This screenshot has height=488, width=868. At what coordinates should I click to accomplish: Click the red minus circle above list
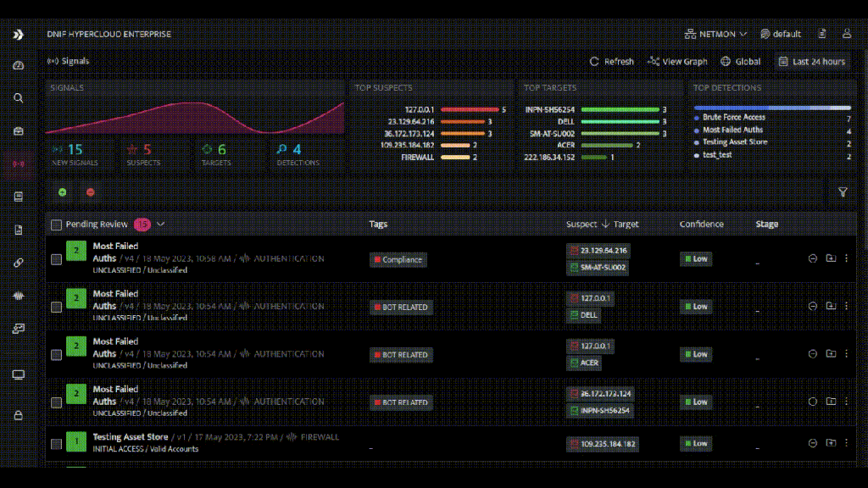point(90,192)
